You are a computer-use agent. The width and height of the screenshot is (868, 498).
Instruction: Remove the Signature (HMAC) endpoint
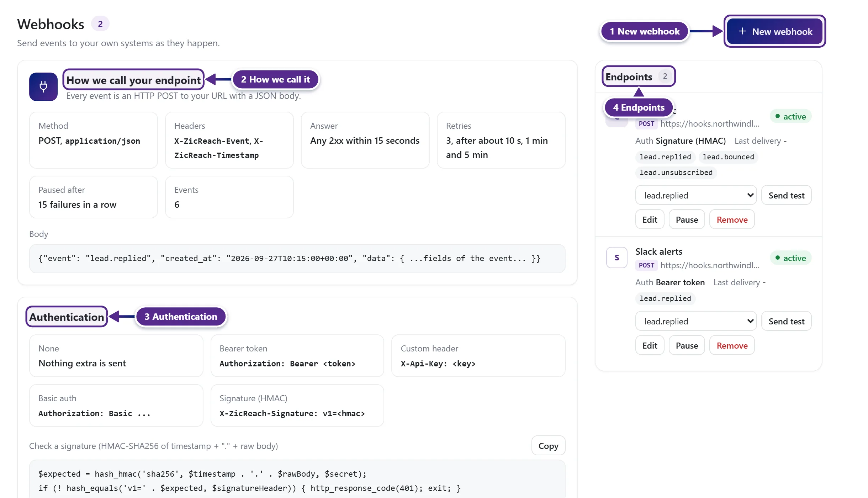tap(732, 219)
